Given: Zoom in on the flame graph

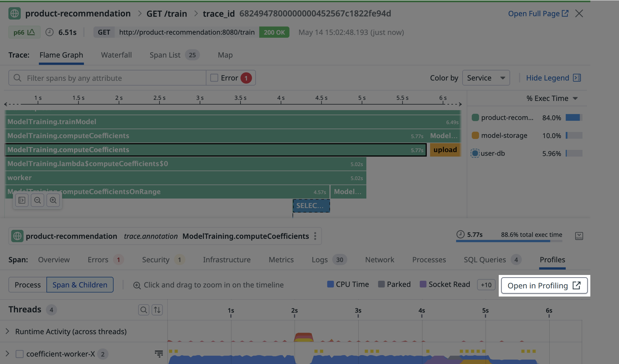Looking at the screenshot, I should [53, 200].
